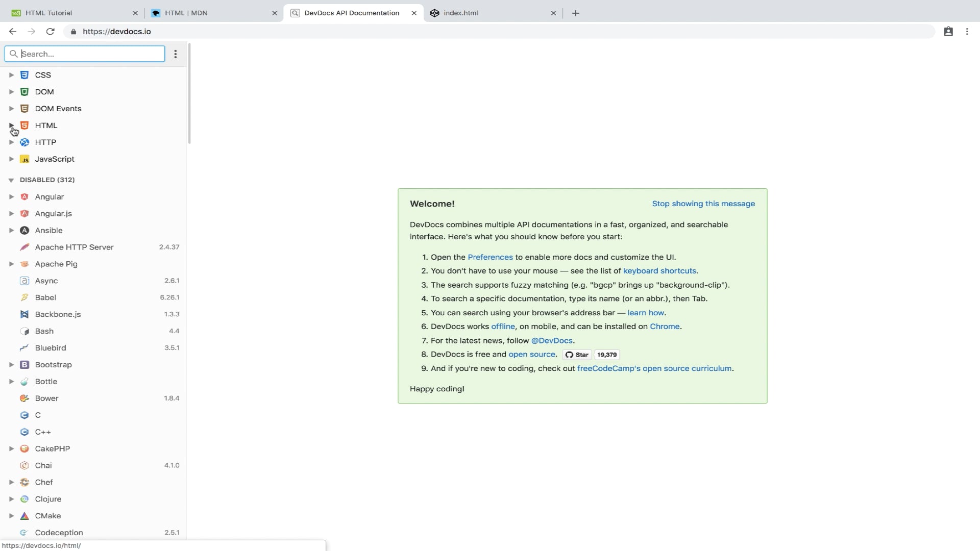Focus the Search input field
The width and height of the screenshot is (980, 551).
(x=91, y=54)
